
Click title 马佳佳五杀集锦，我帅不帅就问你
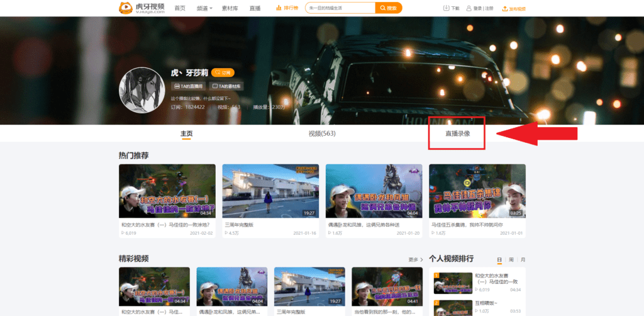[467, 225]
